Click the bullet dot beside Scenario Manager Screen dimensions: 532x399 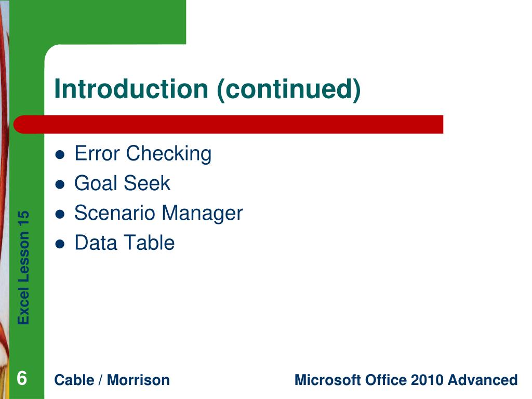(x=60, y=215)
